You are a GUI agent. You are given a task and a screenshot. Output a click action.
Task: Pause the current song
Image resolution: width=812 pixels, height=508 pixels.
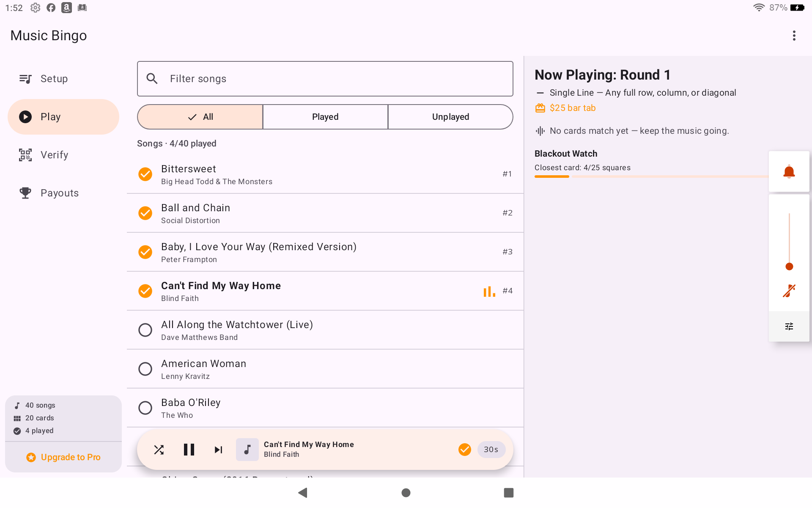click(189, 450)
